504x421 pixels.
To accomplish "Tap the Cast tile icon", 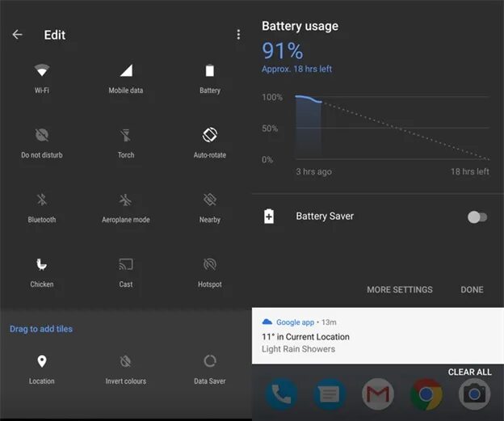I will tap(126, 264).
